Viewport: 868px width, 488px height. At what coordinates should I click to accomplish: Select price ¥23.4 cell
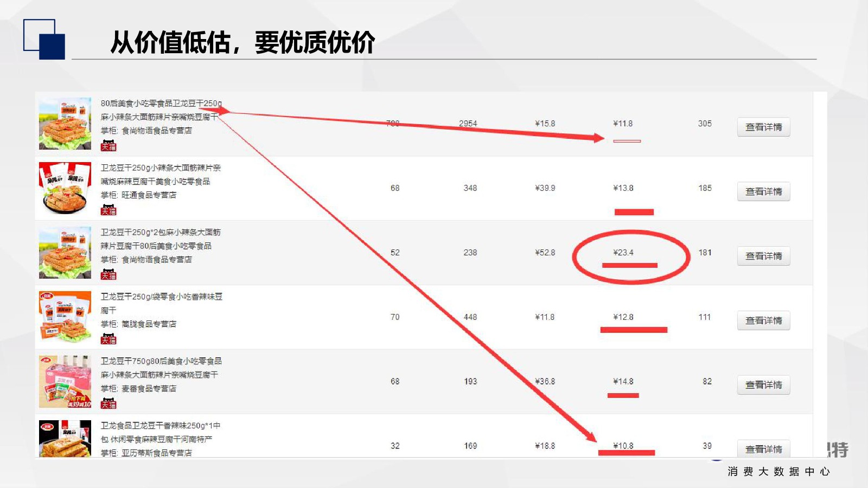coord(623,253)
